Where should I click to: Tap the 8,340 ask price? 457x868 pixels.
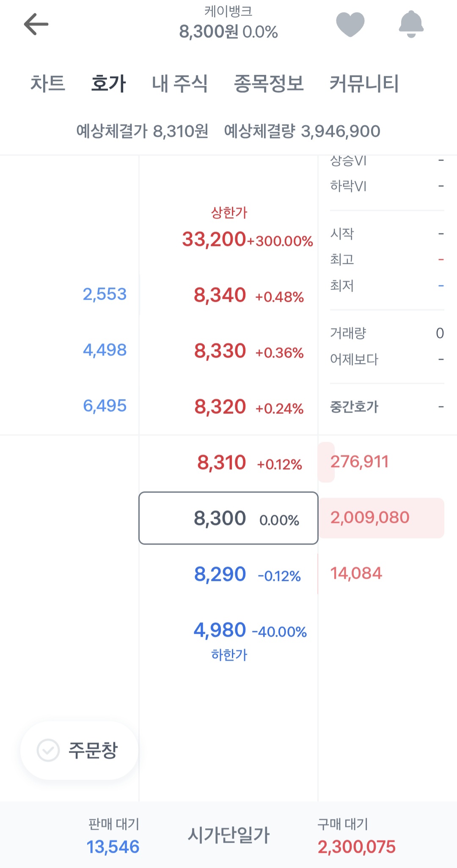[228, 295]
